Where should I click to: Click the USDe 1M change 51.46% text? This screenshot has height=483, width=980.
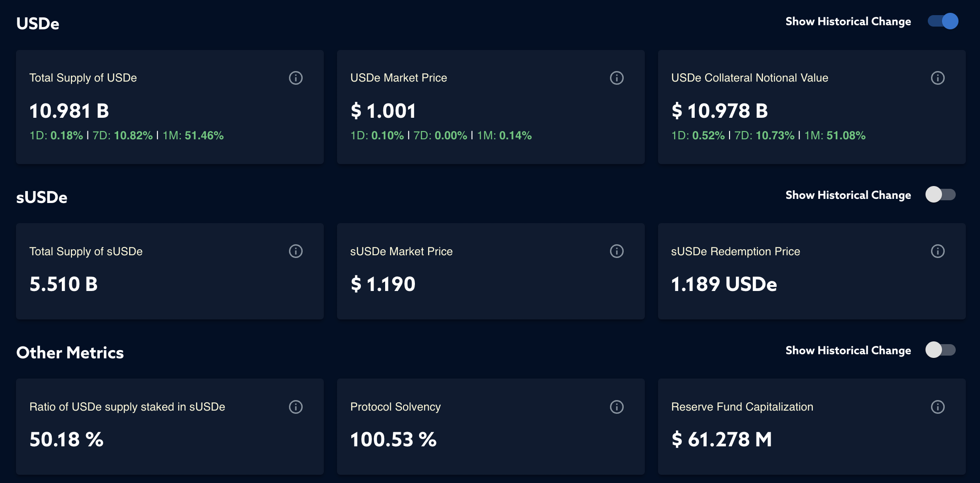[204, 136]
